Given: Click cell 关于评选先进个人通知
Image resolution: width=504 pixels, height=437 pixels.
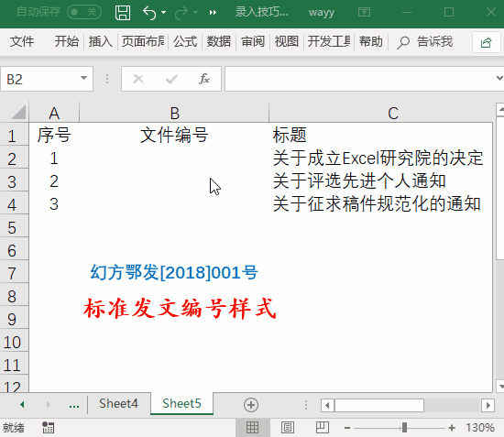Looking at the screenshot, I should click(381, 180).
